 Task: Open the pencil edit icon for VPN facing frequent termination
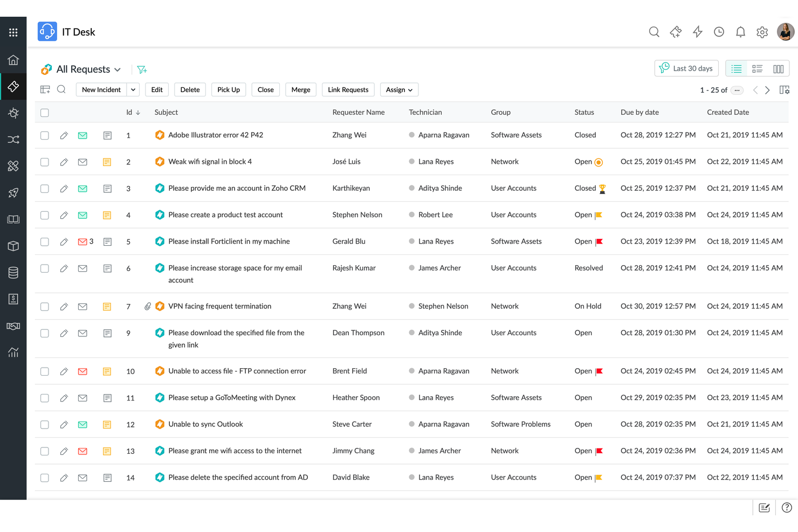64,306
